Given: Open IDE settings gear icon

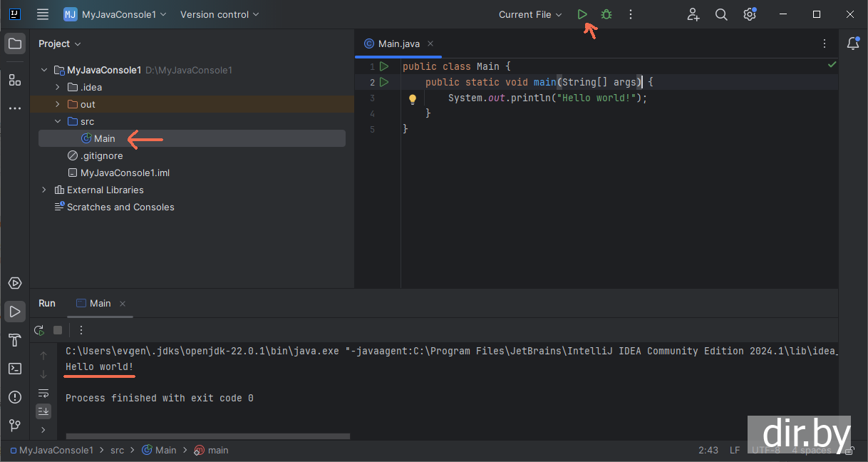Looking at the screenshot, I should click(749, 14).
